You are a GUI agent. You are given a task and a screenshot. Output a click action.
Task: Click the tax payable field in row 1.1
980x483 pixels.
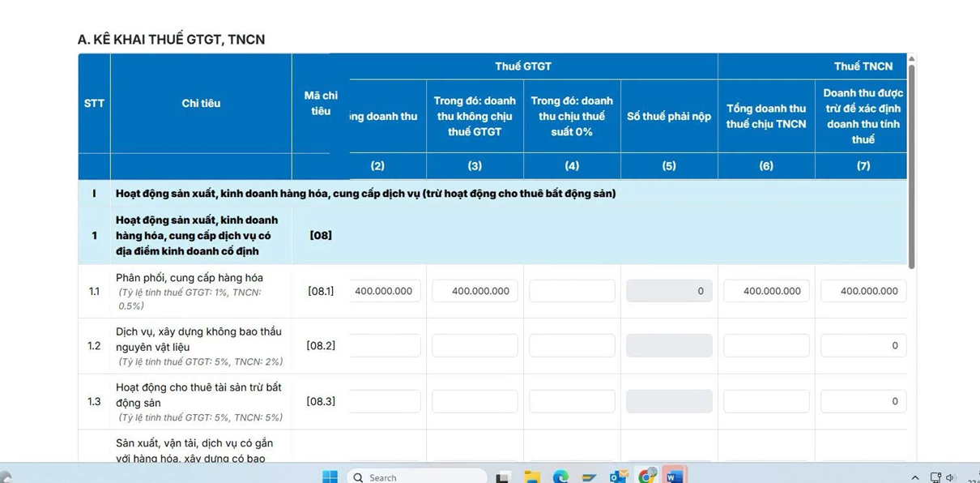coord(669,291)
